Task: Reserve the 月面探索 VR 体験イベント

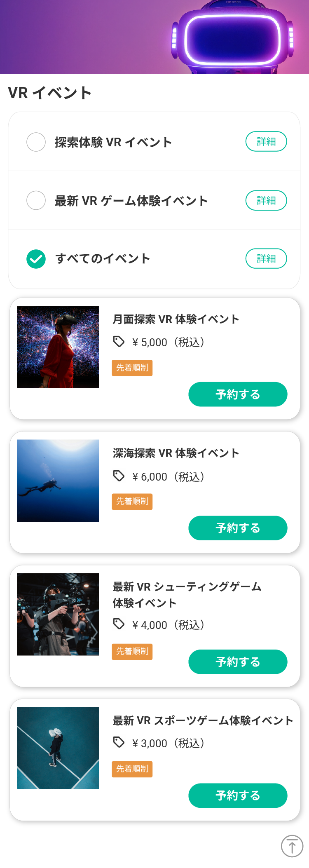Action: pyautogui.click(x=238, y=394)
